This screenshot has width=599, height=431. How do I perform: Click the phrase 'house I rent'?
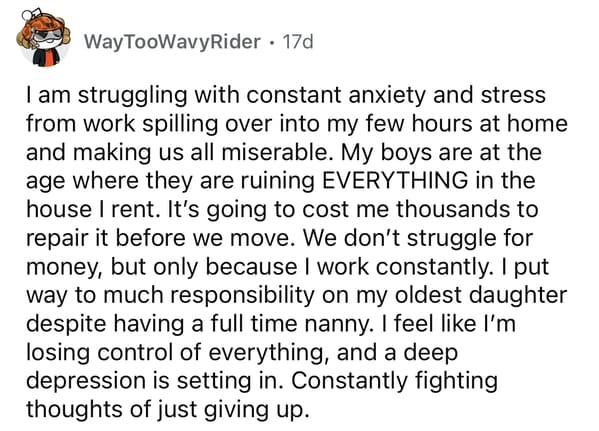tap(91, 209)
